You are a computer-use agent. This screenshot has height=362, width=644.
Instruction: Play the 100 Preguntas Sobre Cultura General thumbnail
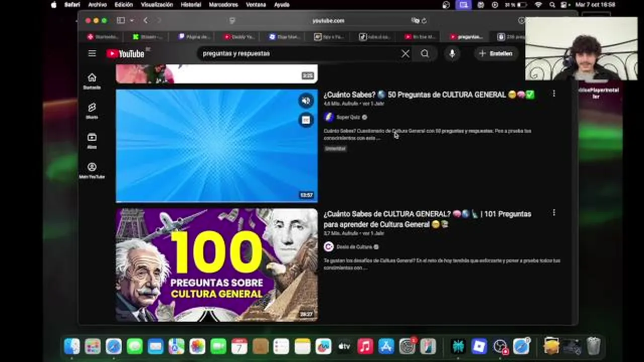217,265
